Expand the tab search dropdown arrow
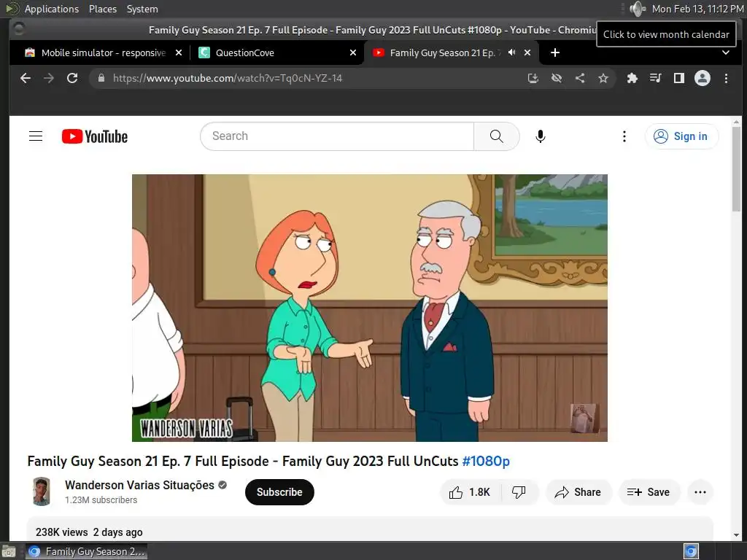Screen dimensions: 747x560 coord(726,52)
